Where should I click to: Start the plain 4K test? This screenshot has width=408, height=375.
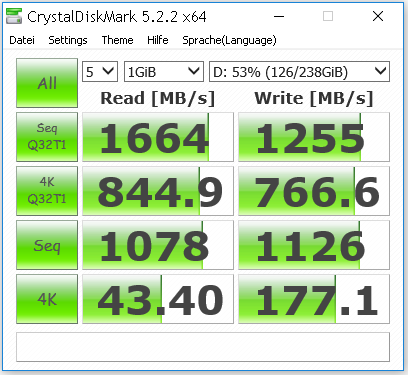point(47,299)
